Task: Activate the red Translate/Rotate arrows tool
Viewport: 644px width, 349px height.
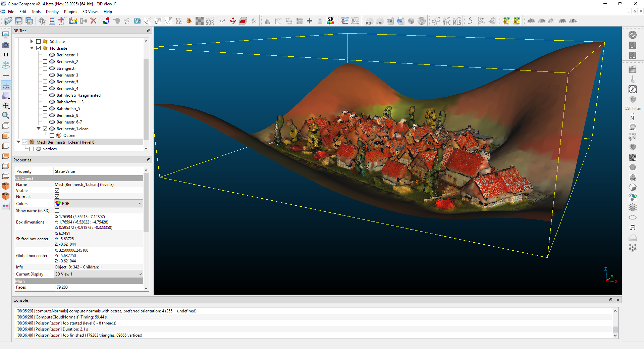Action: click(x=233, y=21)
